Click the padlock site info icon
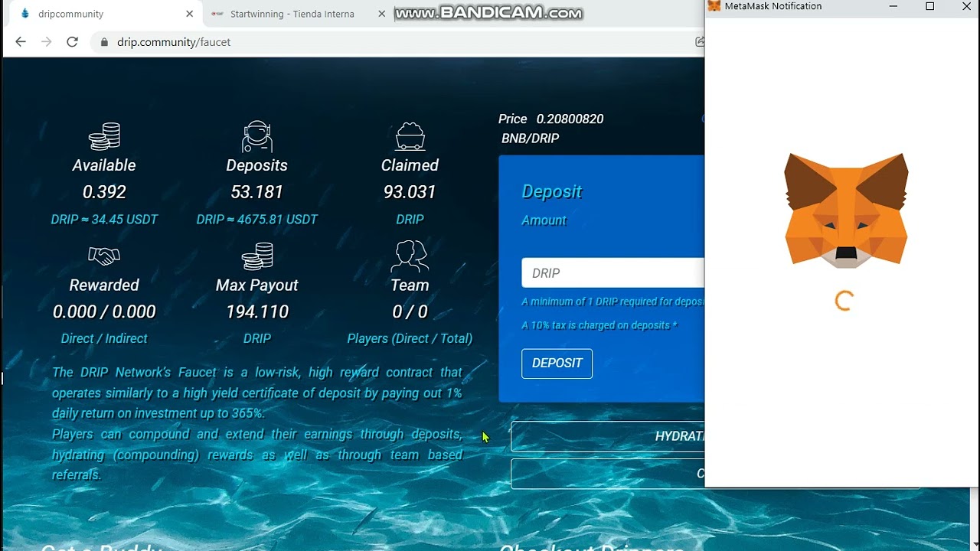The width and height of the screenshot is (980, 551). click(104, 42)
